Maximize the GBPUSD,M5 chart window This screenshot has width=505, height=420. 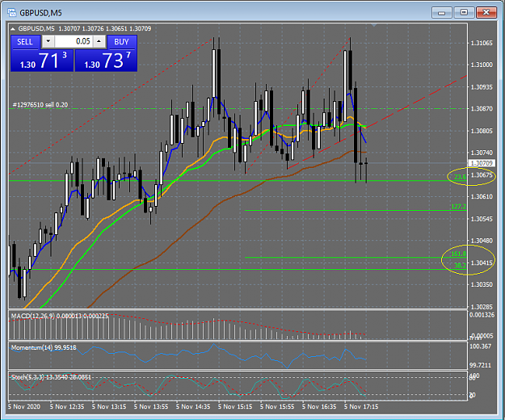(x=464, y=13)
